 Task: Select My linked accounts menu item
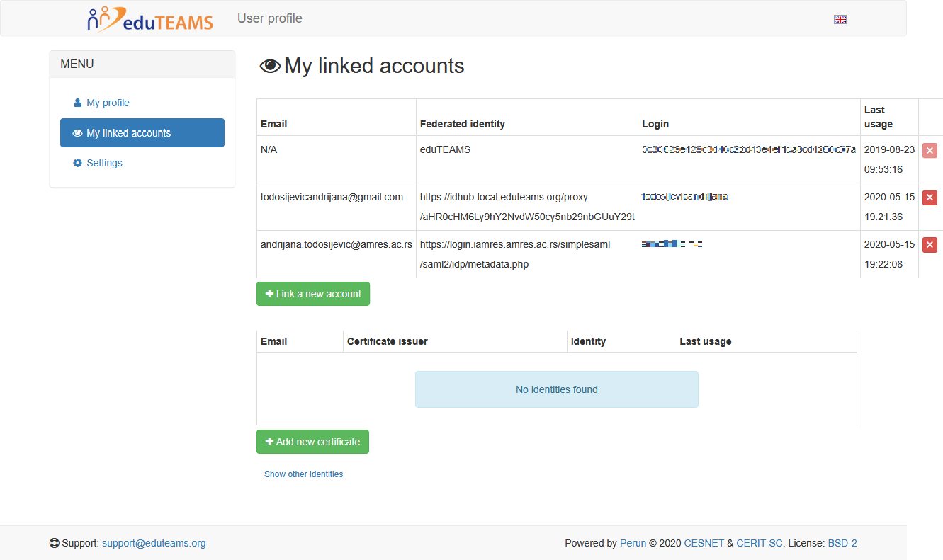(x=142, y=132)
